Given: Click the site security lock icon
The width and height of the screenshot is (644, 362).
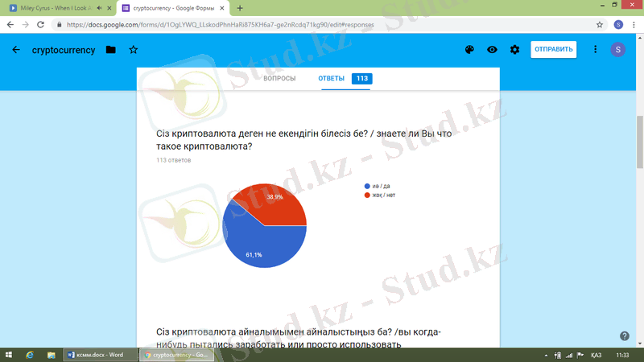Looking at the screenshot, I should point(59,25).
